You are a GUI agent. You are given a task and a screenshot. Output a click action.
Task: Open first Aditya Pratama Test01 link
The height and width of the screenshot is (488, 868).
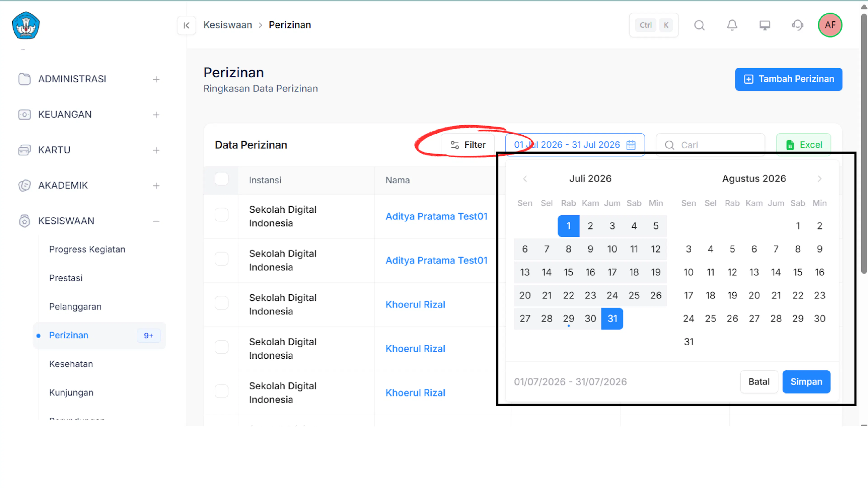click(x=436, y=216)
